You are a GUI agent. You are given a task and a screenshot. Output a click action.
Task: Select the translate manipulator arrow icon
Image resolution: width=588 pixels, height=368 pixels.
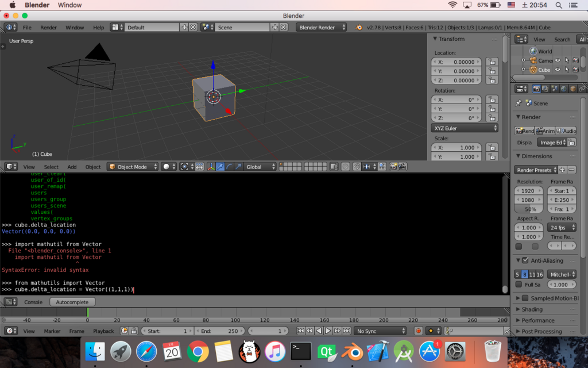(x=220, y=167)
